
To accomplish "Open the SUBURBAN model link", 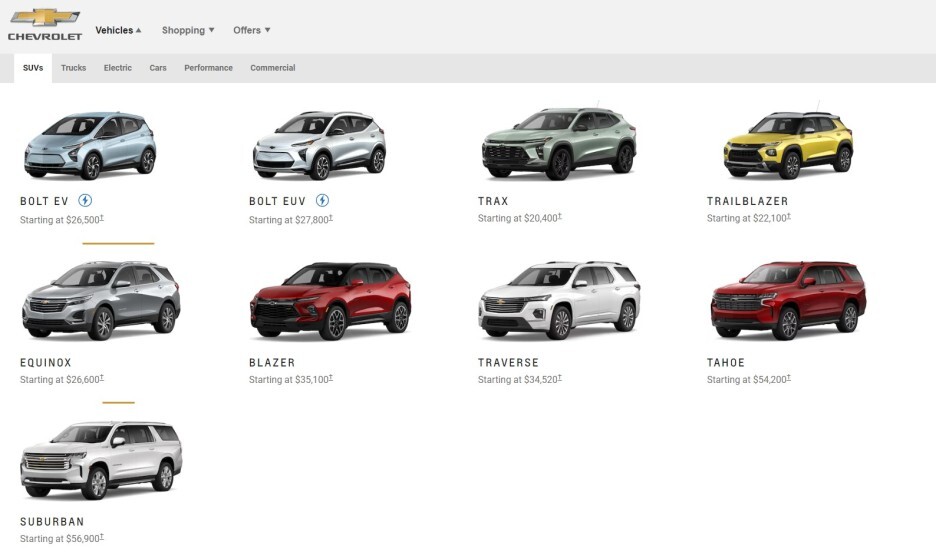I will click(52, 522).
